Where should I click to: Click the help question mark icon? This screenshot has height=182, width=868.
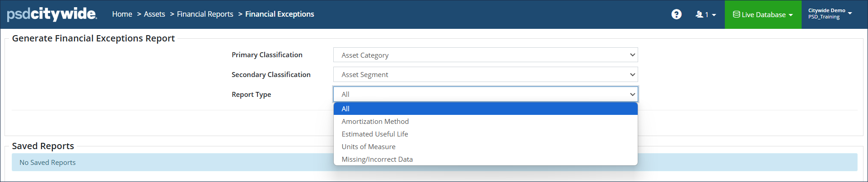point(676,14)
